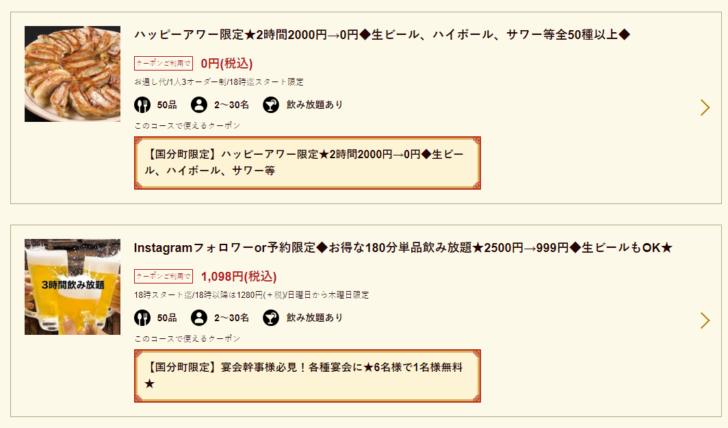
Task: Click cocktail glass icon in happy hour course
Action: [x=271, y=105]
